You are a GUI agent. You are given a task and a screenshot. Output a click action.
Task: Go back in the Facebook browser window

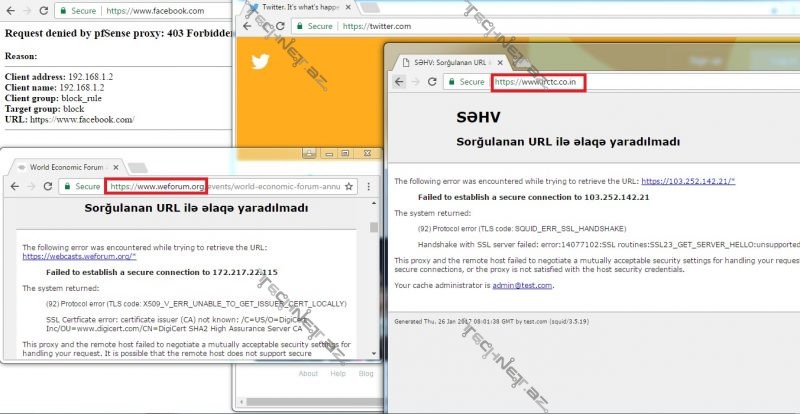coord(10,11)
